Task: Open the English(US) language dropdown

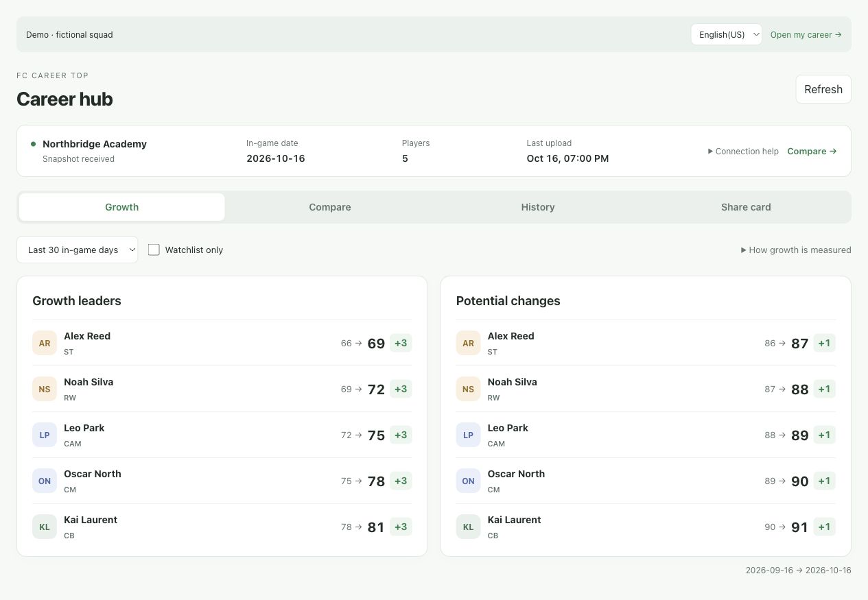Action: 726,34
